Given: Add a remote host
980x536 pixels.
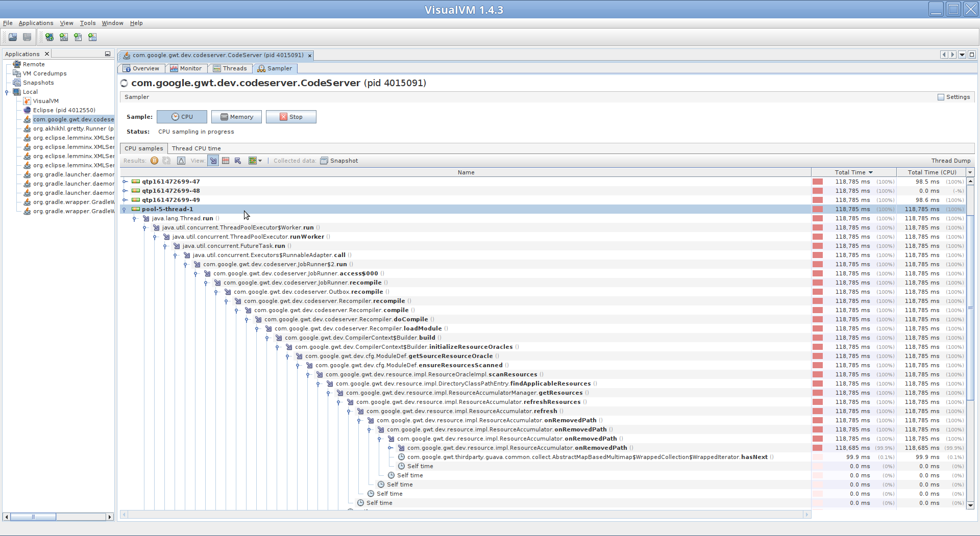Looking at the screenshot, I should (50, 37).
